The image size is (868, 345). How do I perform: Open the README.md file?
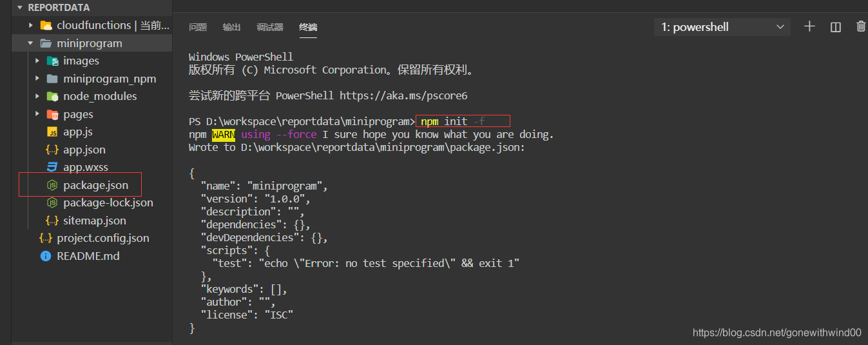point(88,256)
